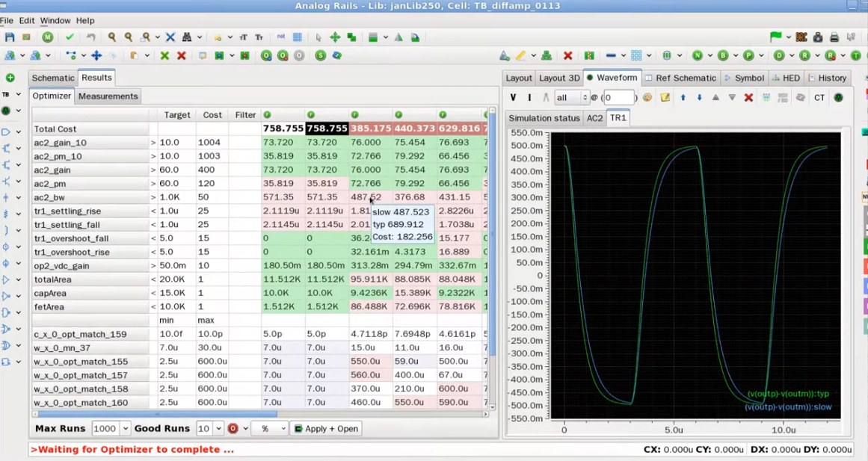The image size is (868, 461).
Task: Click the yellow note icon in waveform toolbar
Action: 665,98
